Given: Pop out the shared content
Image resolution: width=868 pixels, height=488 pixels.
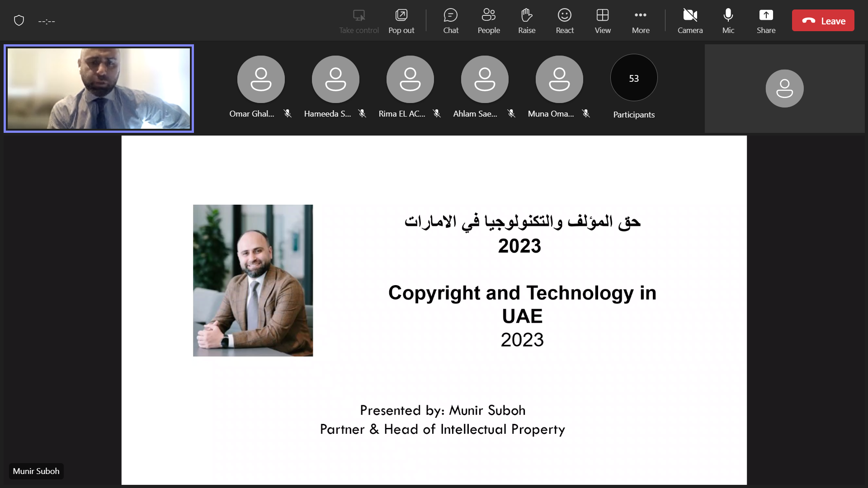Looking at the screenshot, I should (x=401, y=21).
